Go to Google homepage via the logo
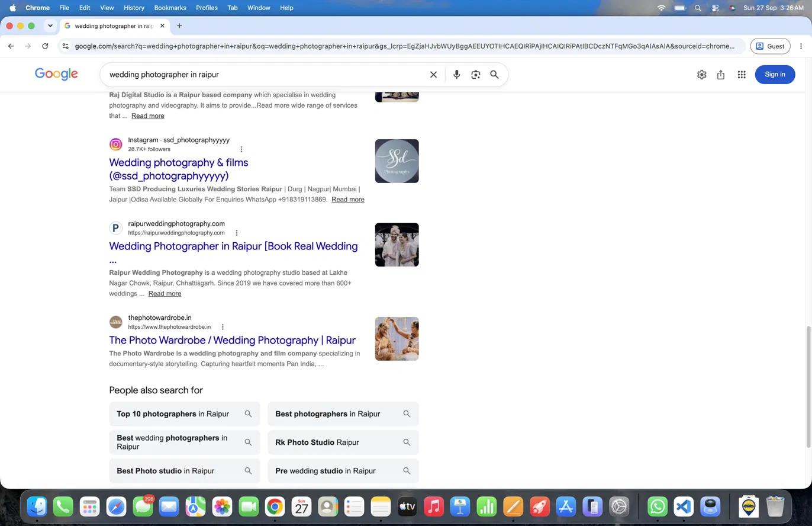Viewport: 812px width, 526px height. (x=56, y=74)
